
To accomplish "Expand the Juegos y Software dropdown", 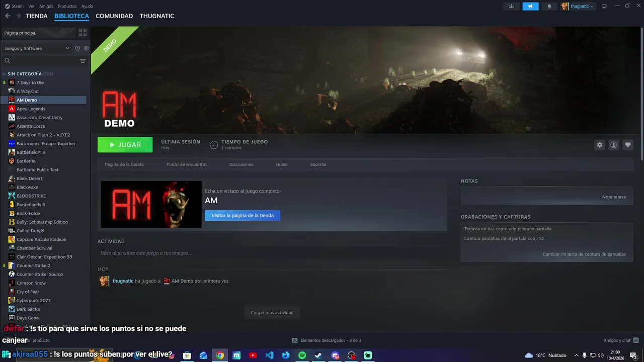I will [x=37, y=48].
